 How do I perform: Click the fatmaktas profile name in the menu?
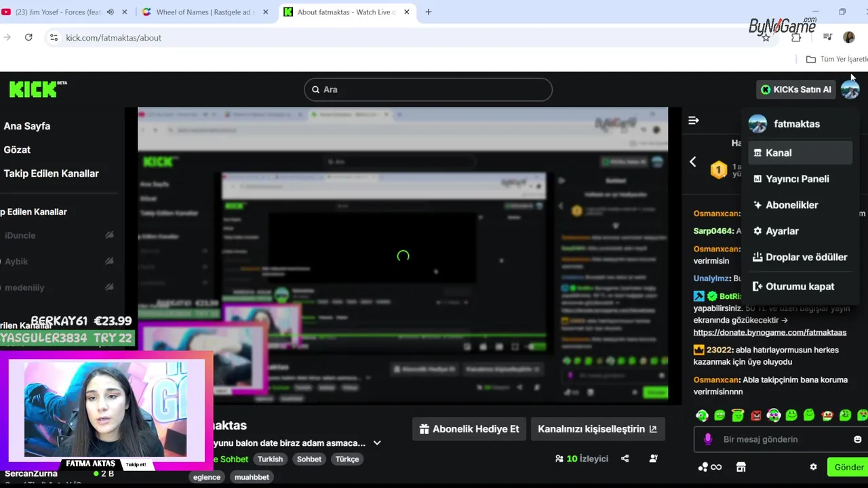click(x=797, y=124)
